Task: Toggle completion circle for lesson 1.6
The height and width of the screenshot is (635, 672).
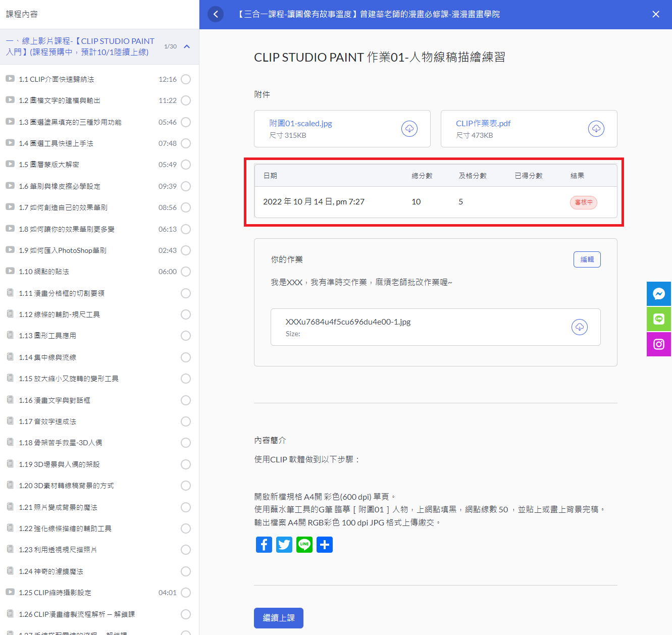Action: 186,186
